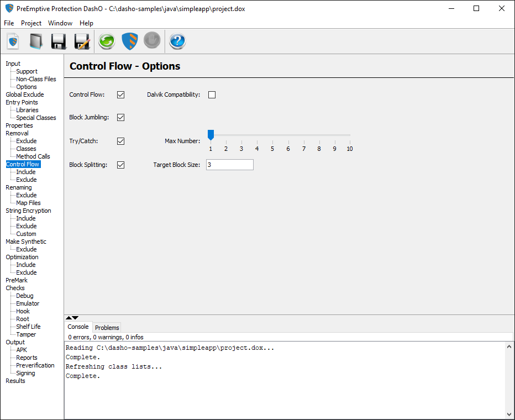Select Removal tree item
This screenshot has height=420, width=515.
(x=17, y=133)
